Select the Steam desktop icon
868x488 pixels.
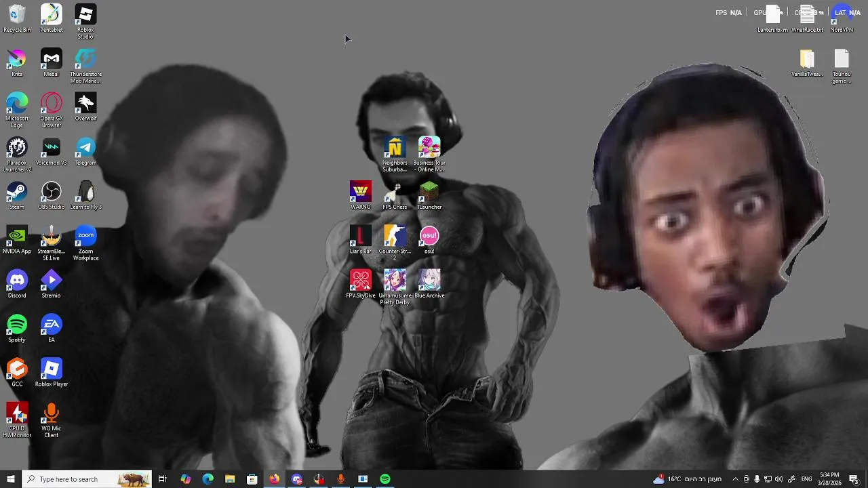[17, 196]
